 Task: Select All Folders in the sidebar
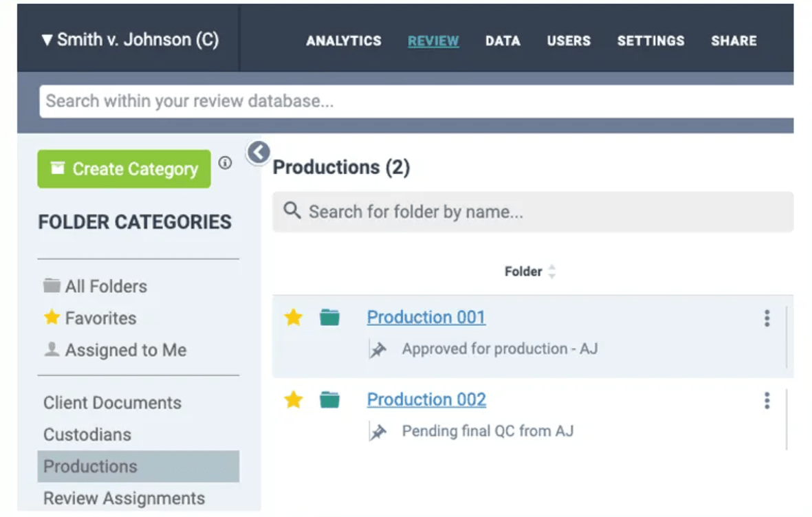pos(96,286)
